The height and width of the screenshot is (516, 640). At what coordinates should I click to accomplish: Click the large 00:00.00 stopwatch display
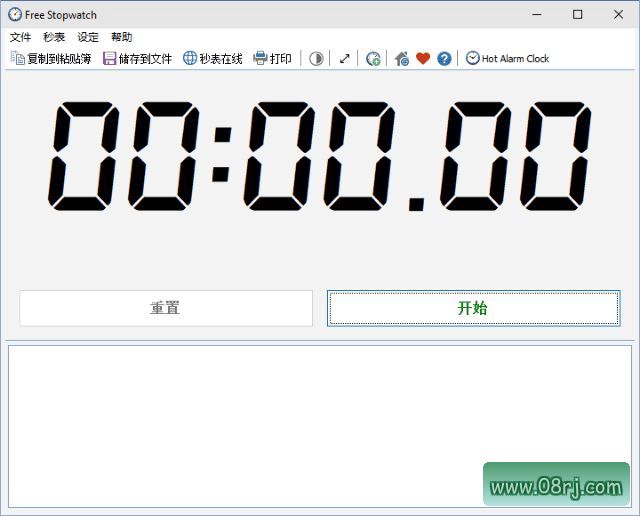[320, 155]
